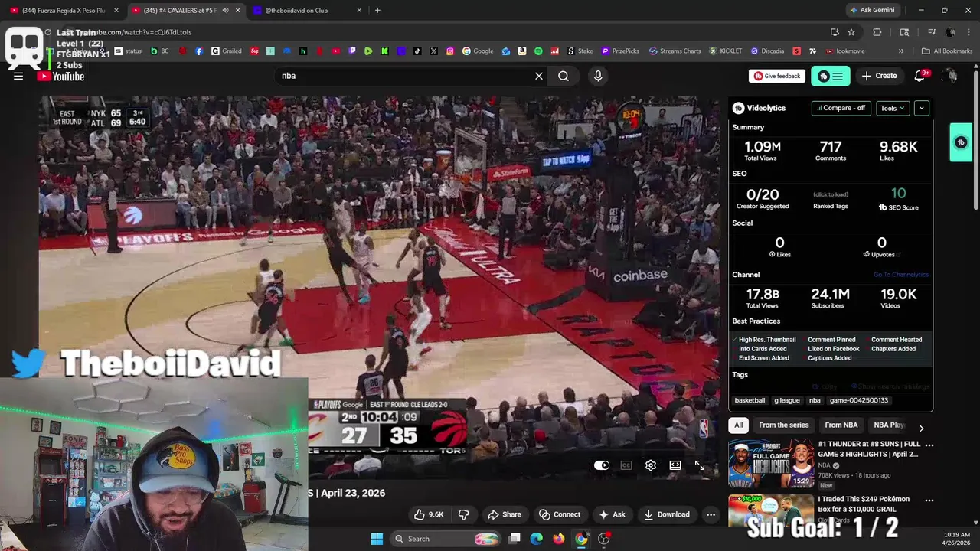Open options menu for Thunder Suns video
This screenshot has width=980, height=551.
click(929, 445)
